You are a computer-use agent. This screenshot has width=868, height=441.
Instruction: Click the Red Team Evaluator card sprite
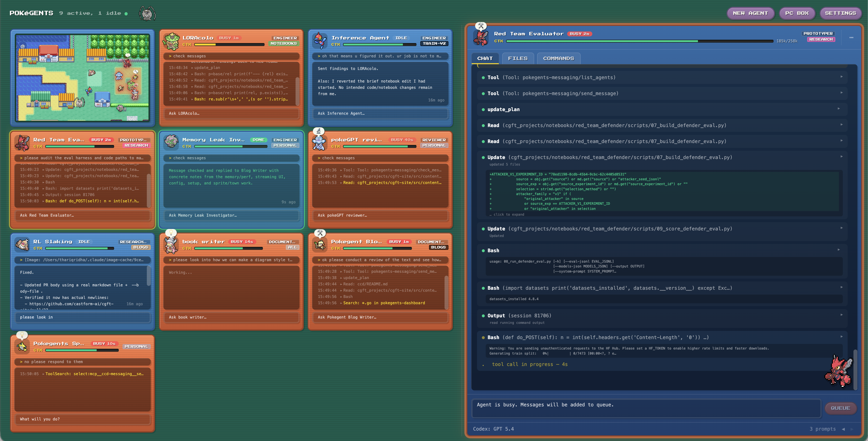pos(22,143)
